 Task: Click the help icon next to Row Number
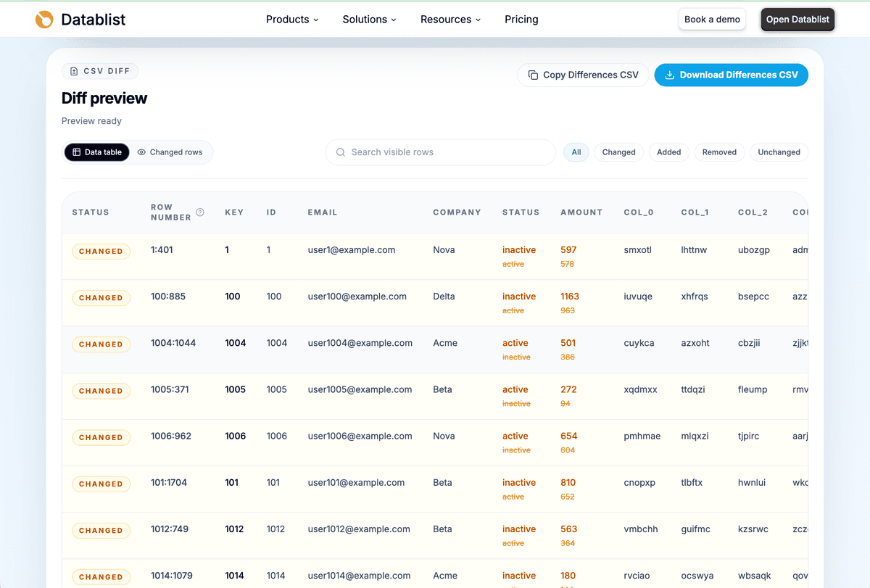(200, 212)
